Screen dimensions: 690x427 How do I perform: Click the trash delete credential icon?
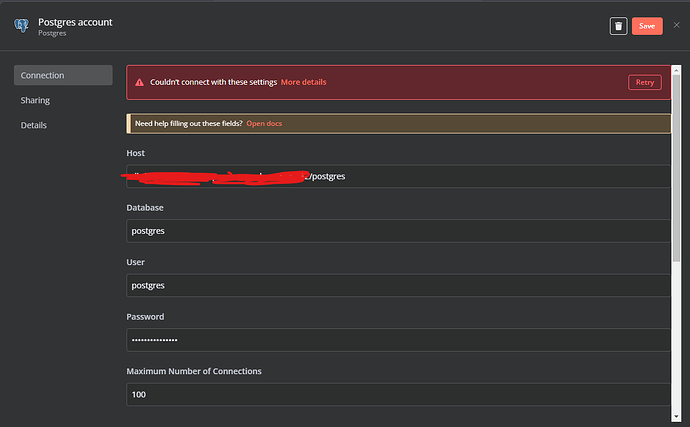point(618,26)
